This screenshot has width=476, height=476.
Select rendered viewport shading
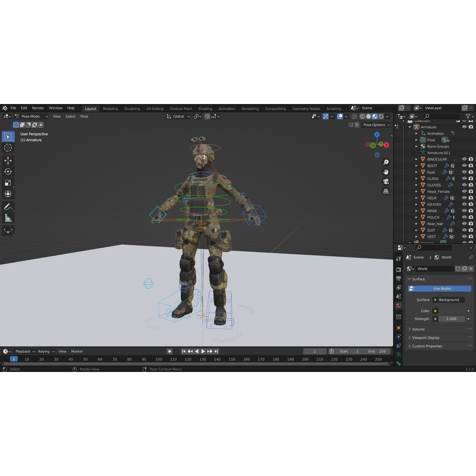[381, 116]
